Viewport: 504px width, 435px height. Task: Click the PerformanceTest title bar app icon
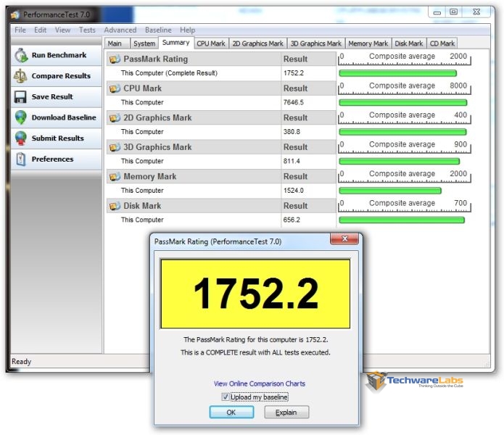pyautogui.click(x=15, y=14)
